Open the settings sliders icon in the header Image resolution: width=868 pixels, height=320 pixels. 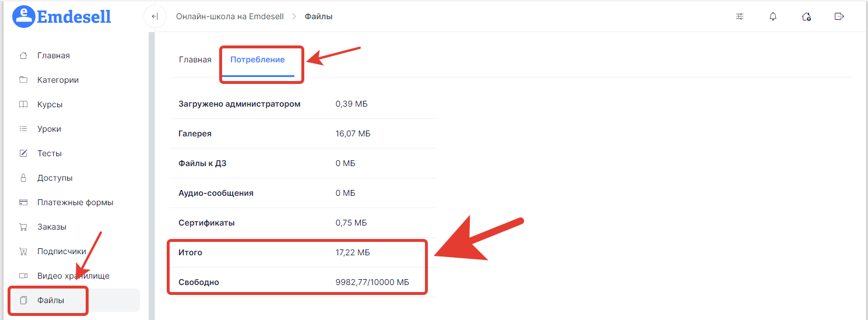pos(740,16)
